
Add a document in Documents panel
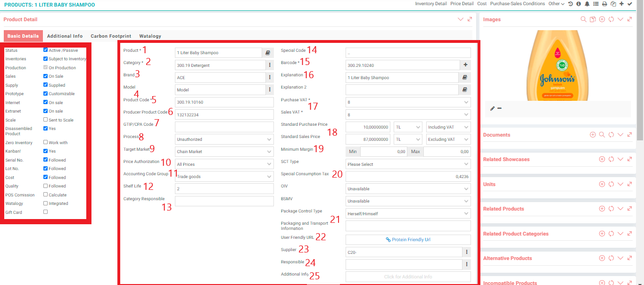593,135
